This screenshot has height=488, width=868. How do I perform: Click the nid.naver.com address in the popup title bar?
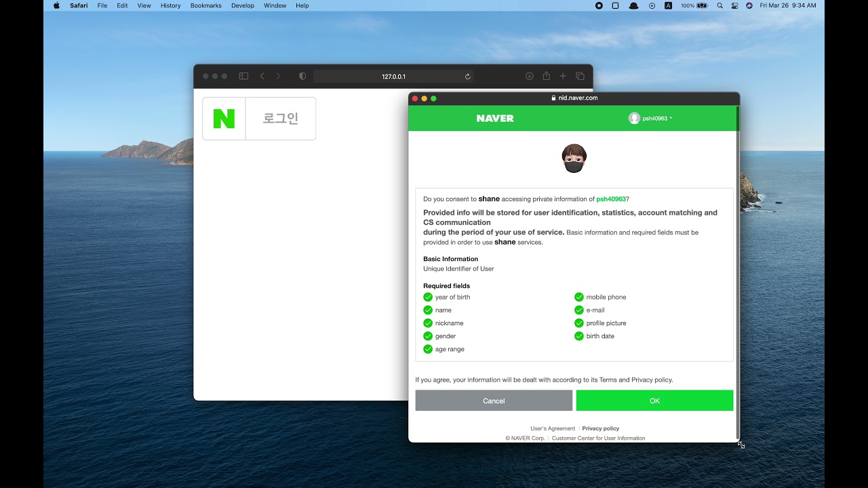point(578,98)
